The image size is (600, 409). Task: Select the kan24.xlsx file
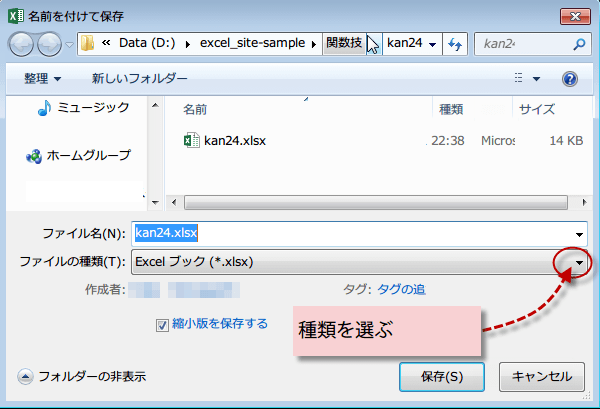(x=235, y=141)
